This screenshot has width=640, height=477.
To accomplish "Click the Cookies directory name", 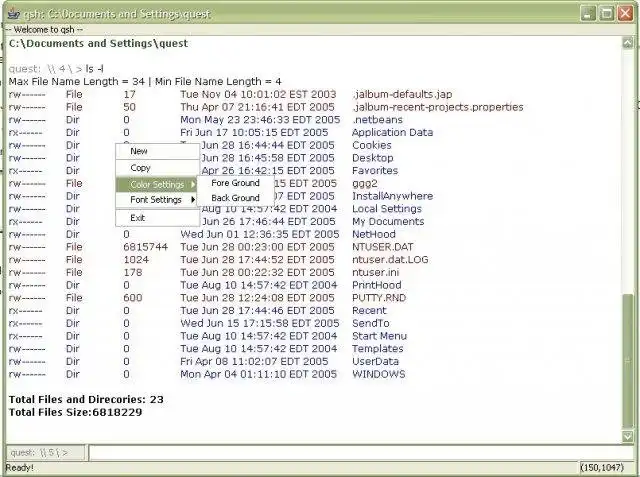I will coord(371,145).
